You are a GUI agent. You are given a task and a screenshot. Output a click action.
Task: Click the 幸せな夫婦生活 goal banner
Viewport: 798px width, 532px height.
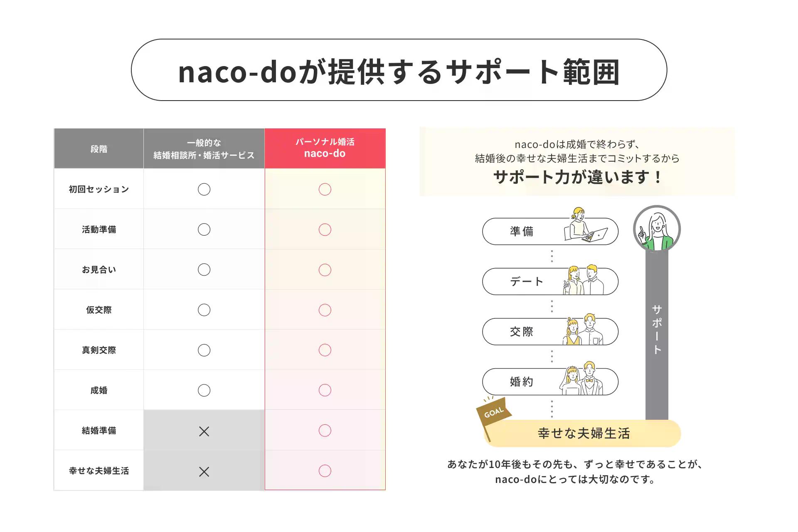click(584, 433)
